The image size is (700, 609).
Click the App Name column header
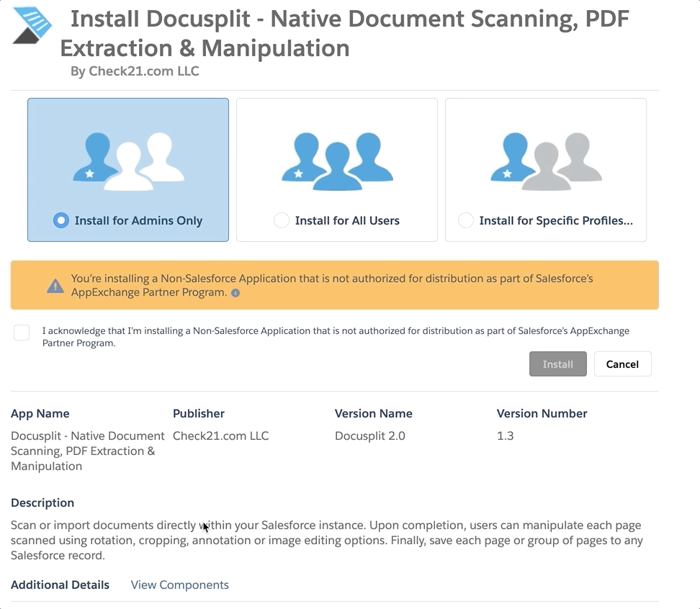40,414
